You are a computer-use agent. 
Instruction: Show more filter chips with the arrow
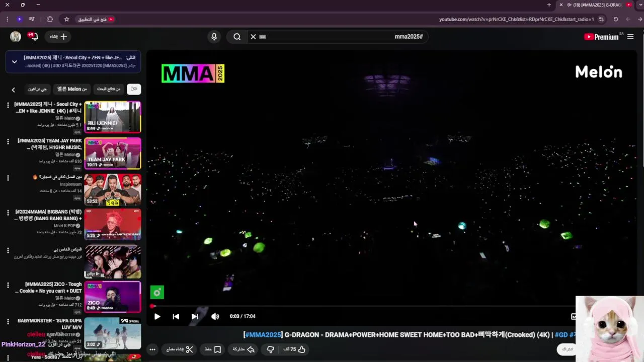point(14,89)
